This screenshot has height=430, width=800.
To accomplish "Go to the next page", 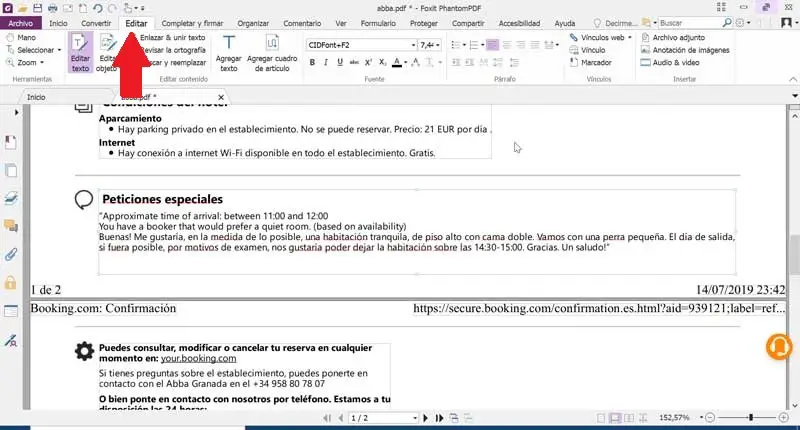I will [426, 418].
